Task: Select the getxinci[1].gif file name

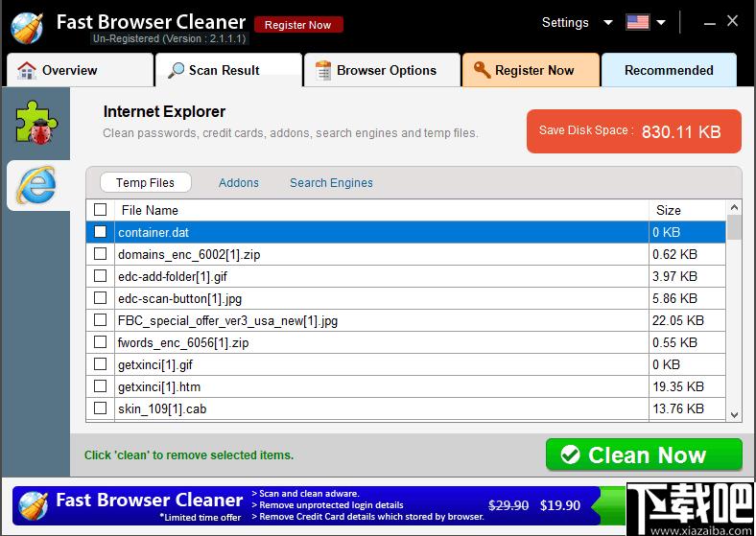Action: pos(154,365)
